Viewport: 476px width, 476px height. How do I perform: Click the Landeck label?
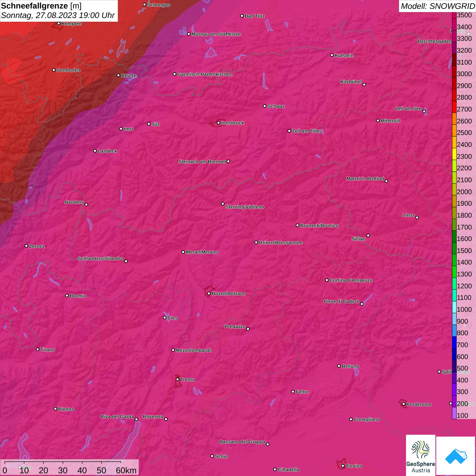click(107, 151)
